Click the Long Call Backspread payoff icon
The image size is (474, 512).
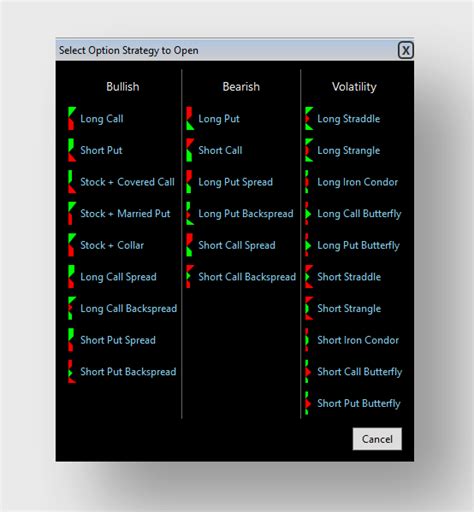(72, 308)
